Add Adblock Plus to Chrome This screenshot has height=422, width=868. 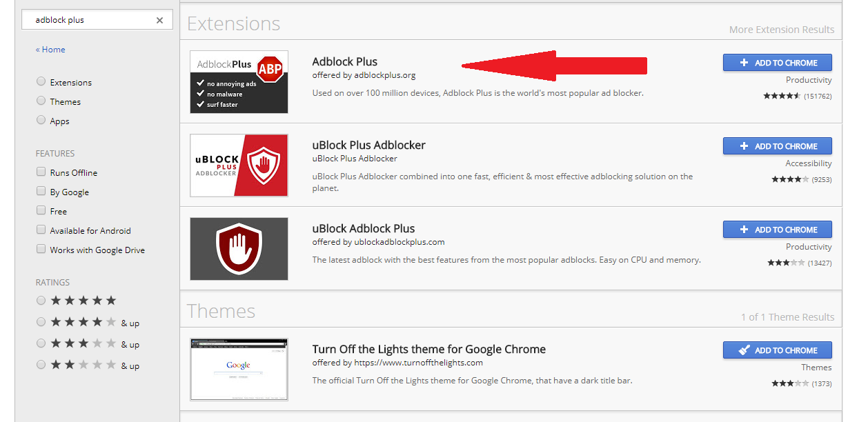[x=777, y=63]
